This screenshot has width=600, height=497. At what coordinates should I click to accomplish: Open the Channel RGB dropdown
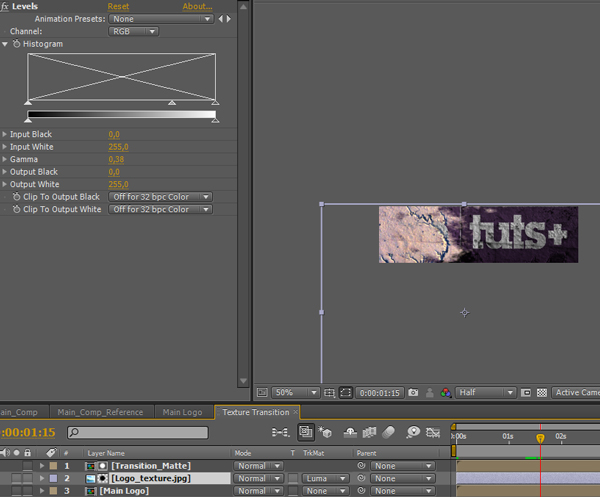(x=133, y=31)
